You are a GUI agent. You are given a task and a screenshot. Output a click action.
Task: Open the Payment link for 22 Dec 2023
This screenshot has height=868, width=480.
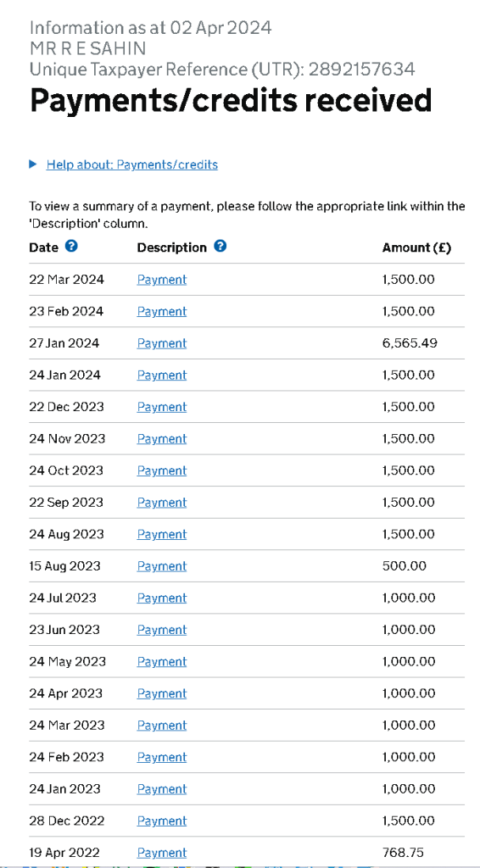coord(162,407)
